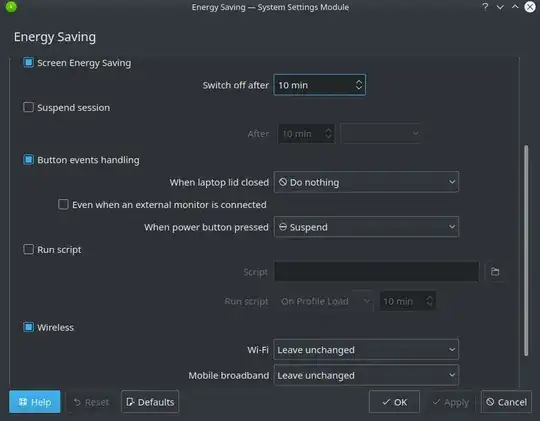Click the Mobile broadband label
The width and height of the screenshot is (540, 421).
coord(229,376)
